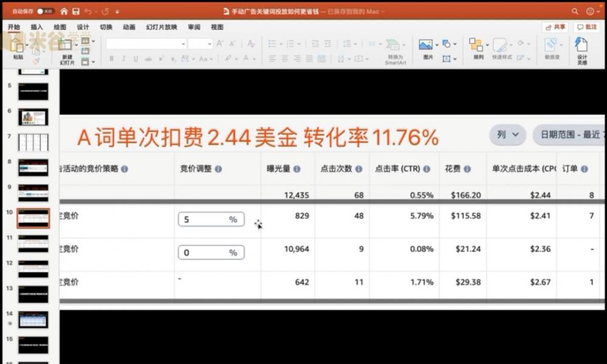Open the Slide Show (幻灯片放映) tab
This screenshot has width=607, height=364.
(x=161, y=27)
